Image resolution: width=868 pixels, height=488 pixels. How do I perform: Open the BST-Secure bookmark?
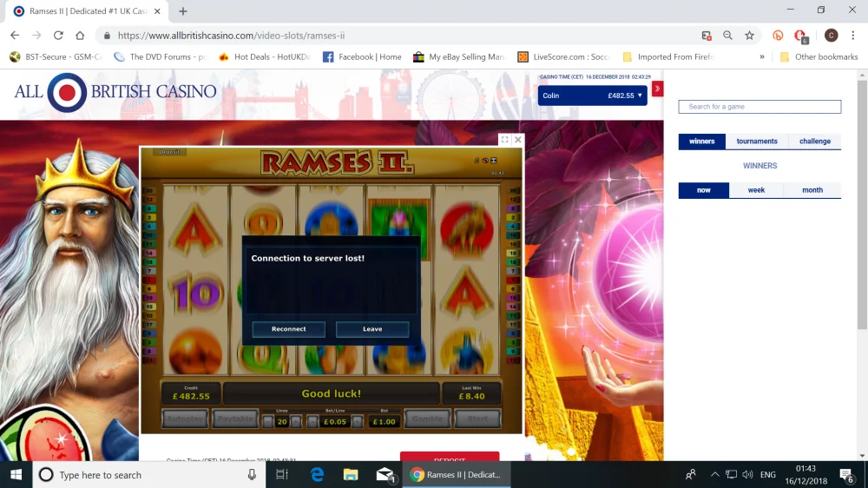(56, 56)
